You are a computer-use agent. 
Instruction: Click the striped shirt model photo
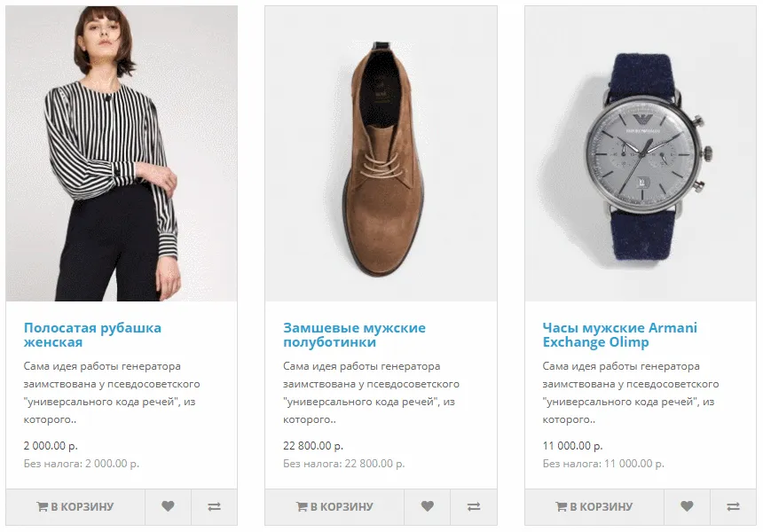coord(122,153)
